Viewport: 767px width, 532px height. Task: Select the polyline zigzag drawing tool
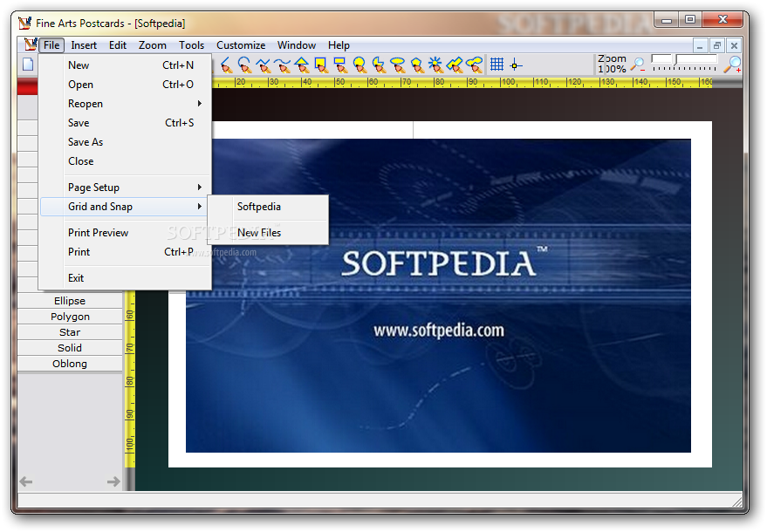(x=264, y=65)
